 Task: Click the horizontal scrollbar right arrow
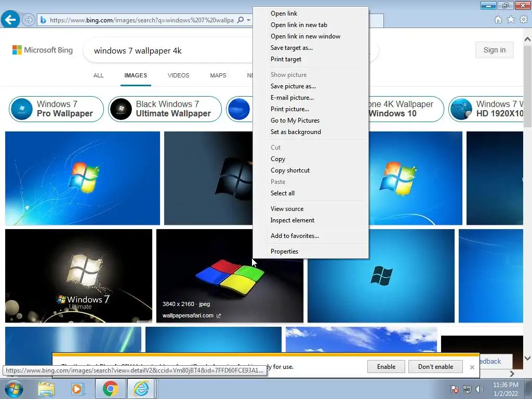pyautogui.click(x=512, y=374)
